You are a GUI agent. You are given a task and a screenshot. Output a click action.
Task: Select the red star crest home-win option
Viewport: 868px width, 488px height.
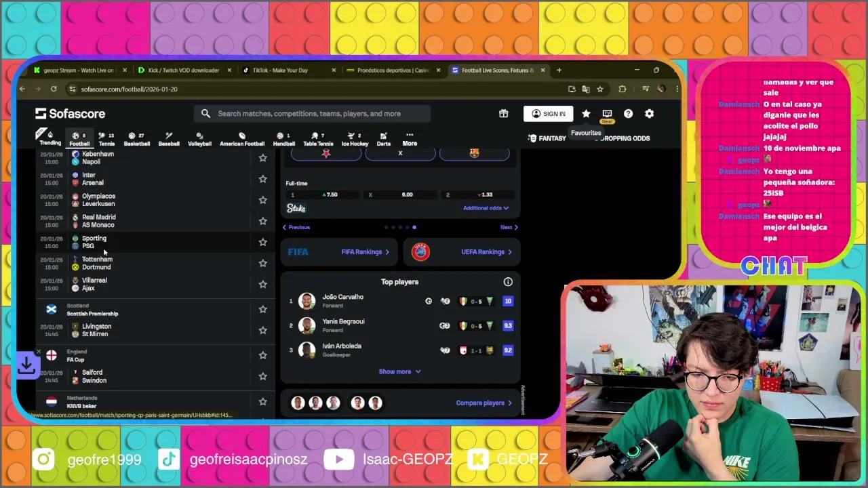[x=326, y=153]
